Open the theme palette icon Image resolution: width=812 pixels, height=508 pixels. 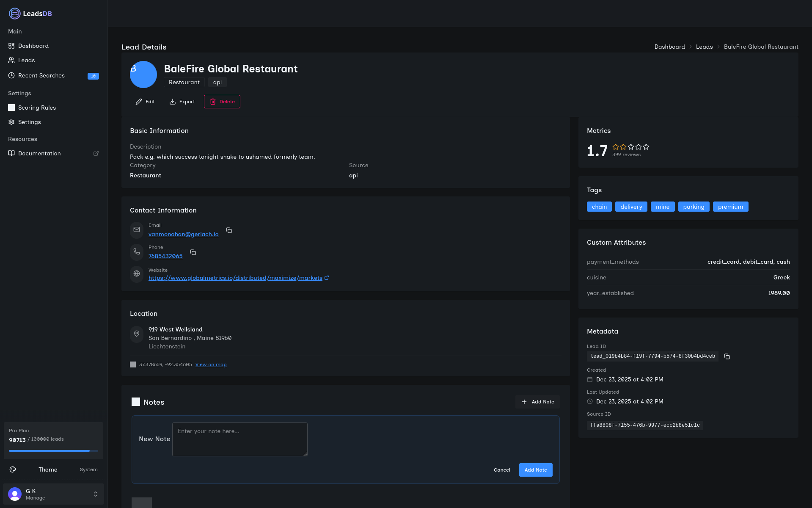13,469
